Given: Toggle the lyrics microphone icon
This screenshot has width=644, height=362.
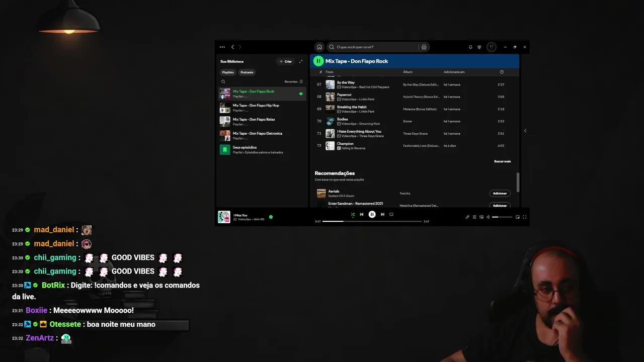Looking at the screenshot, I should [467, 217].
